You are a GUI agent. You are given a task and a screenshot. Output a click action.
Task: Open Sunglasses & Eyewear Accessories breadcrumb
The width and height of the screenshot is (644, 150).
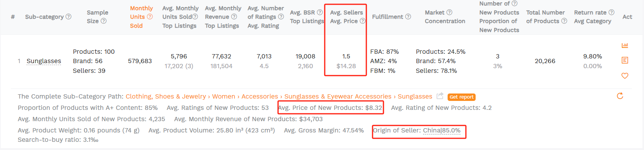click(338, 96)
